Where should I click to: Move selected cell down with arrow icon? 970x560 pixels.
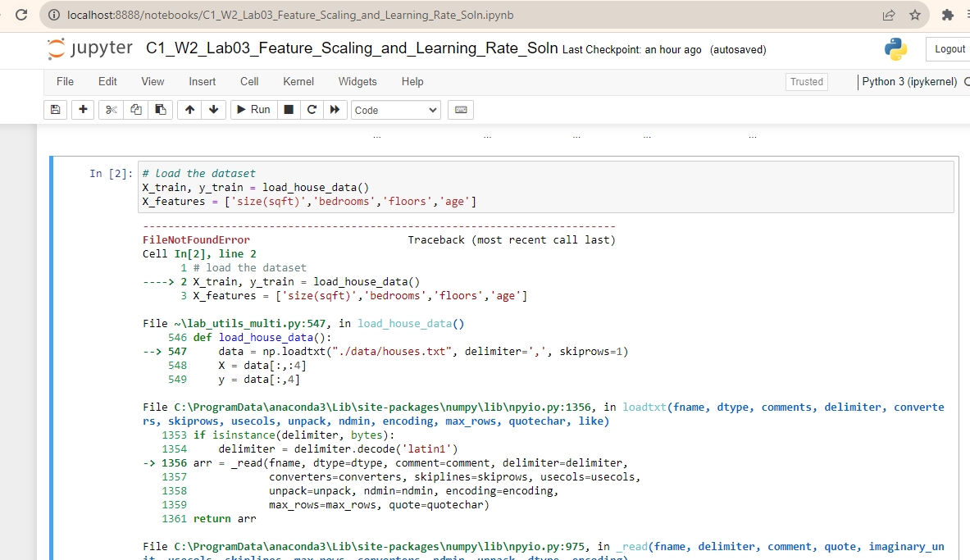(213, 110)
